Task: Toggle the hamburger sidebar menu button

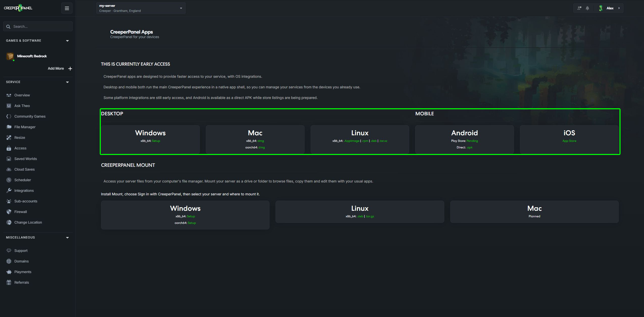Action: click(67, 8)
